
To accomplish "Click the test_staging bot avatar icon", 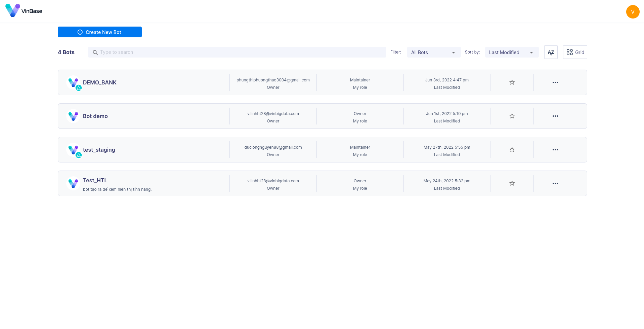I will click(74, 150).
